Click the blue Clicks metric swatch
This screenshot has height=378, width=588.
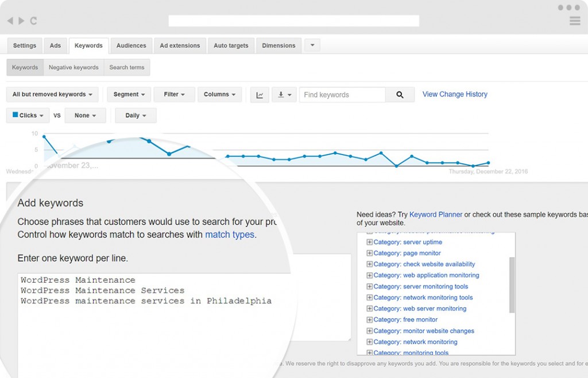click(16, 115)
